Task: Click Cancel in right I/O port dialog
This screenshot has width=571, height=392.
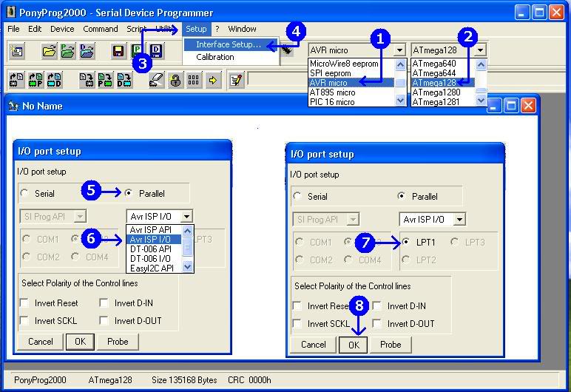Action: pos(313,345)
